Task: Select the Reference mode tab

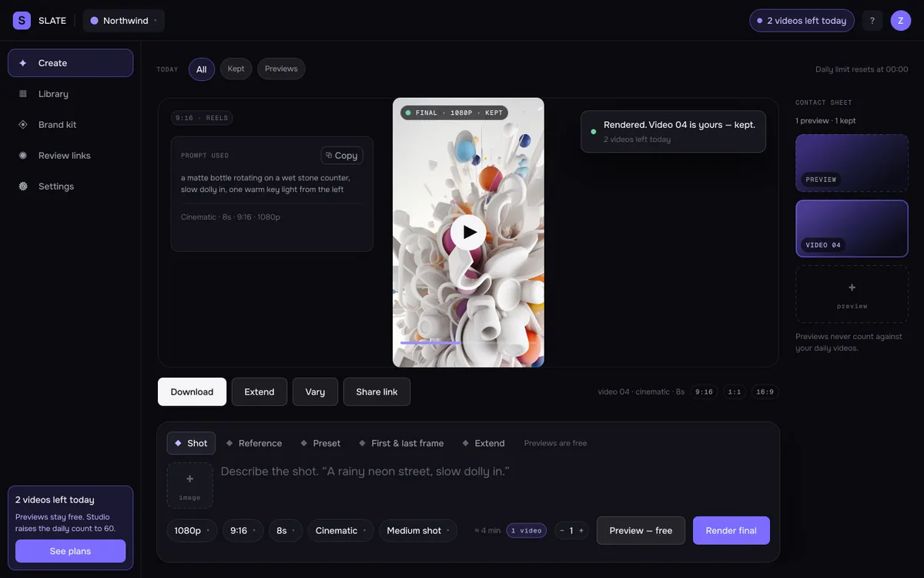Action: coord(253,443)
